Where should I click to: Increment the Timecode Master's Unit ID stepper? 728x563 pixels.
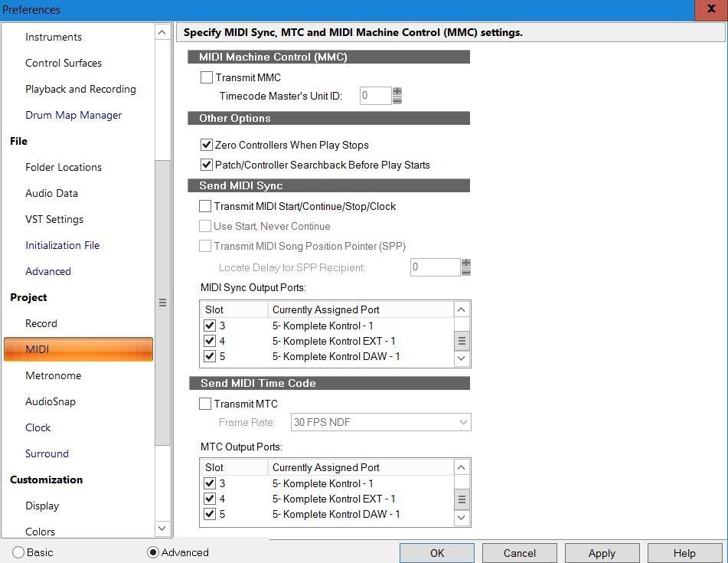click(x=397, y=92)
